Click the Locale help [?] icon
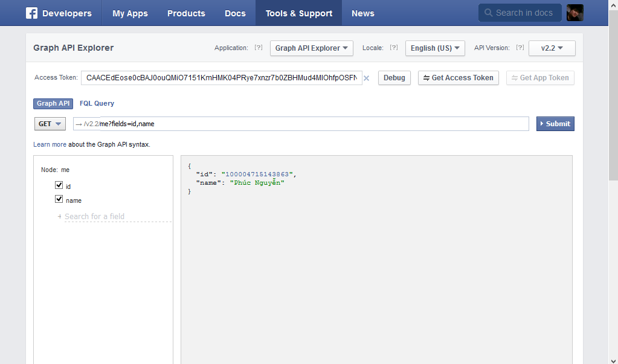 point(394,48)
